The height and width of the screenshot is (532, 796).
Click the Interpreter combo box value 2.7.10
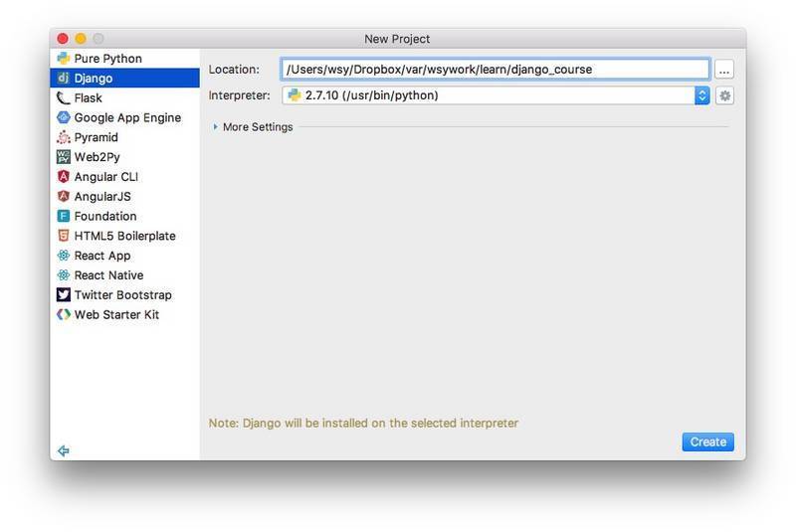496,95
